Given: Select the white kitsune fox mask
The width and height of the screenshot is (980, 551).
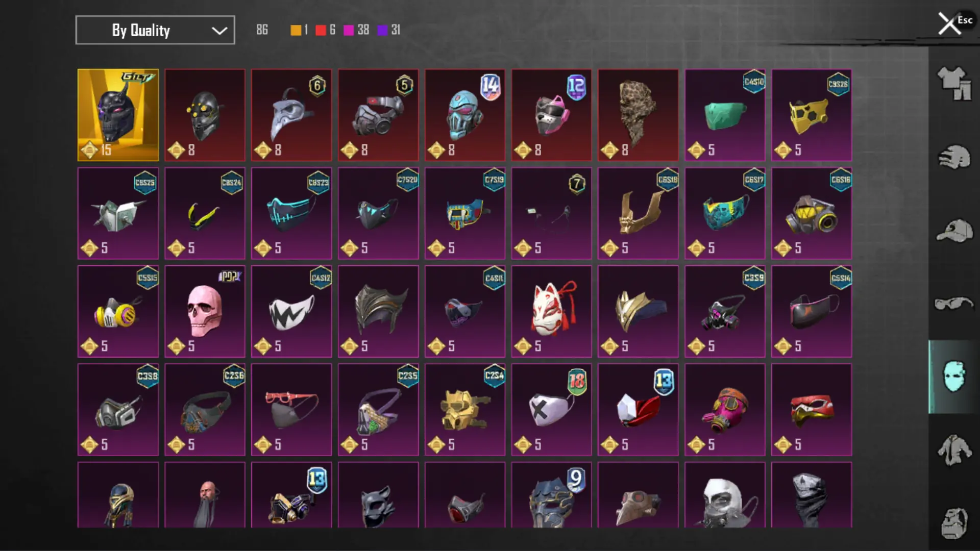Looking at the screenshot, I should 551,311.
